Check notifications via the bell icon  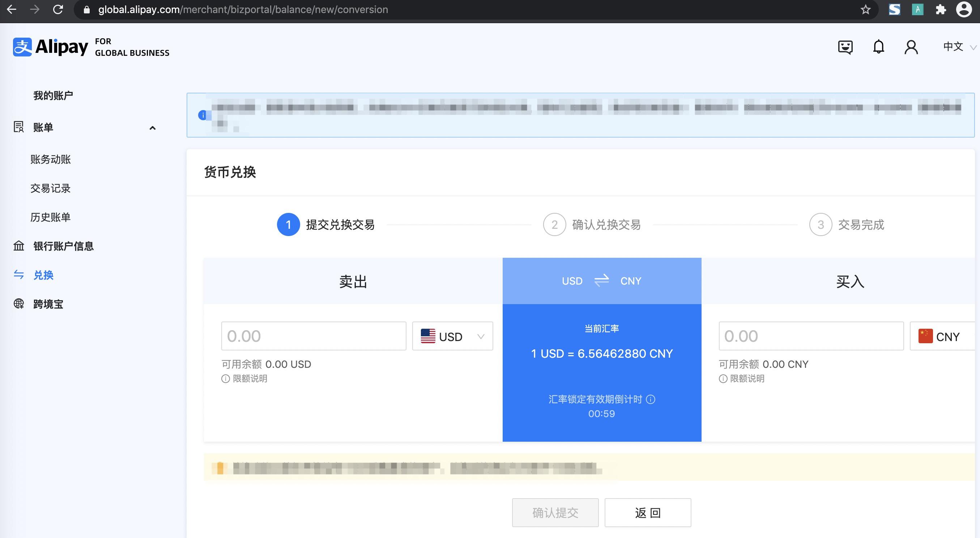[878, 47]
